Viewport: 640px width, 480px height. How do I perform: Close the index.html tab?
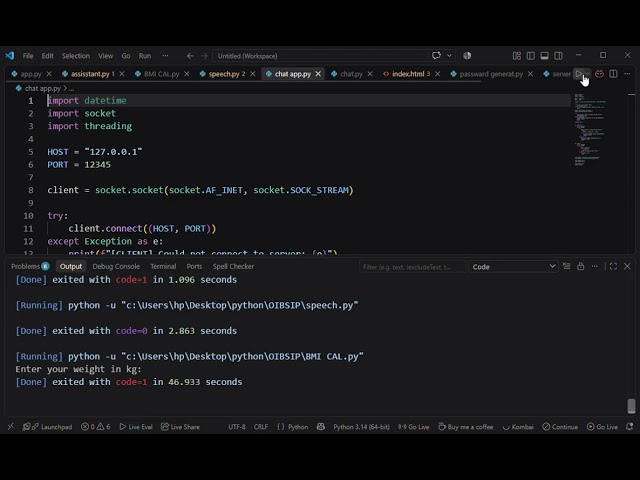click(438, 74)
